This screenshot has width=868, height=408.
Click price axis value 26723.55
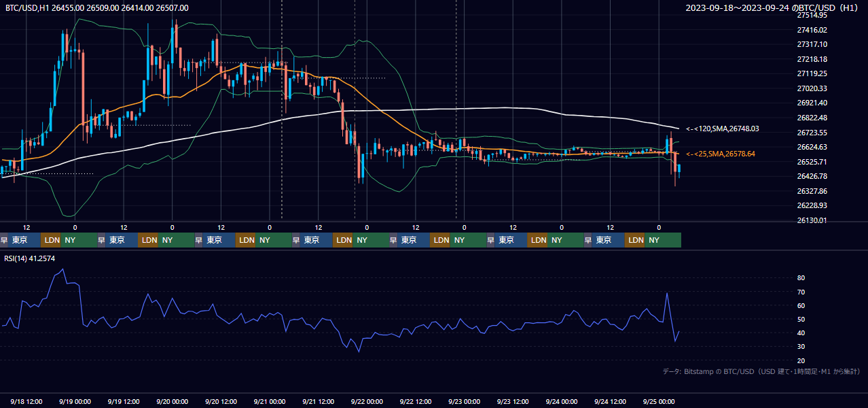pos(812,133)
